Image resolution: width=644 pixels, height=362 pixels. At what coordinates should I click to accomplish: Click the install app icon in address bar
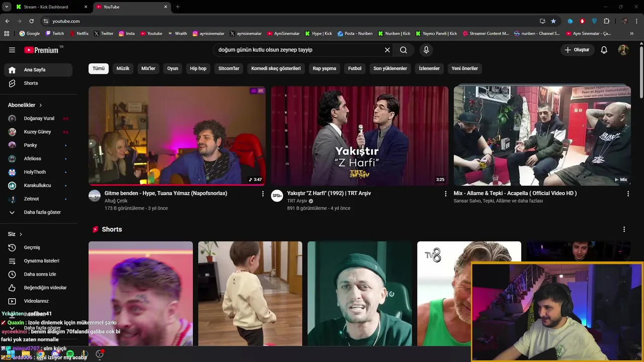542,21
